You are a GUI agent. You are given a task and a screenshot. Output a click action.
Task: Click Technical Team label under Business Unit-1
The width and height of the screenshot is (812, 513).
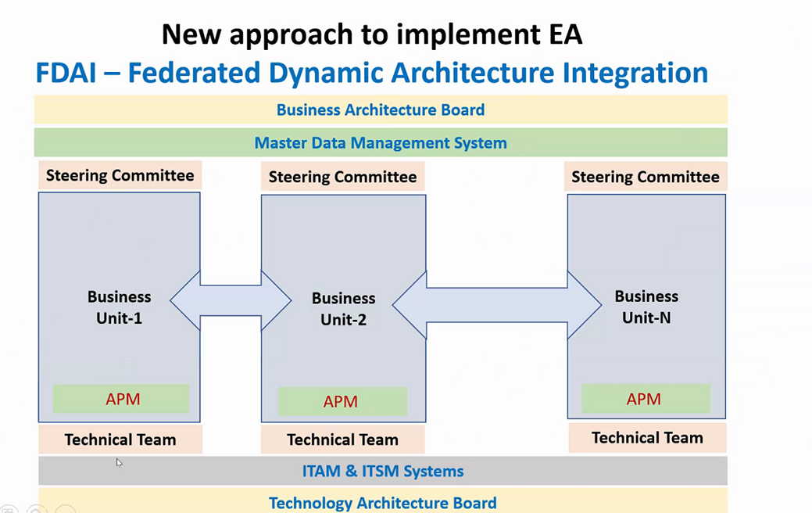pyautogui.click(x=120, y=439)
